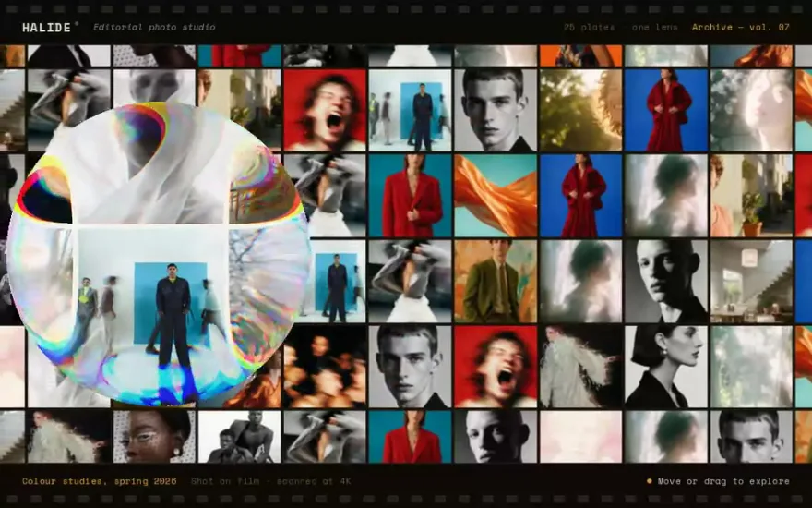Select the sunlit tree foliage thumbnail

581,111
